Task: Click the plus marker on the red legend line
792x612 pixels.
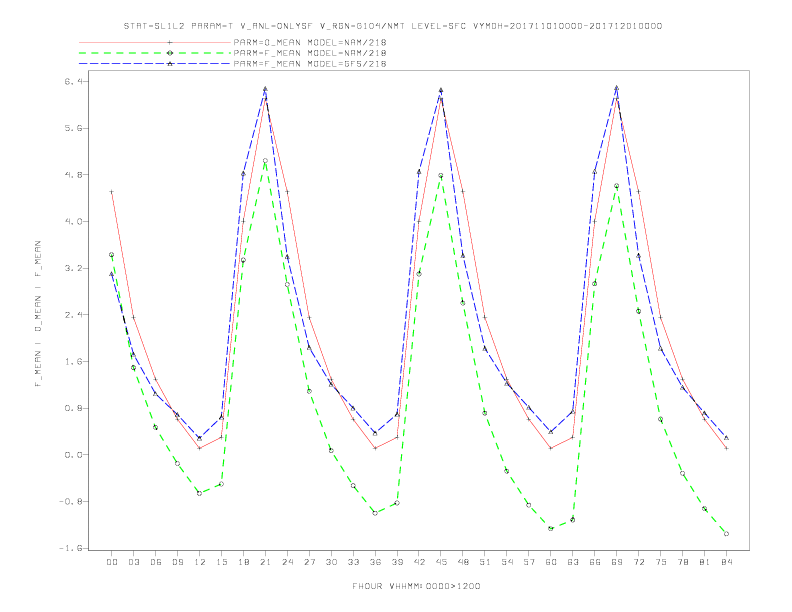Action: (170, 42)
